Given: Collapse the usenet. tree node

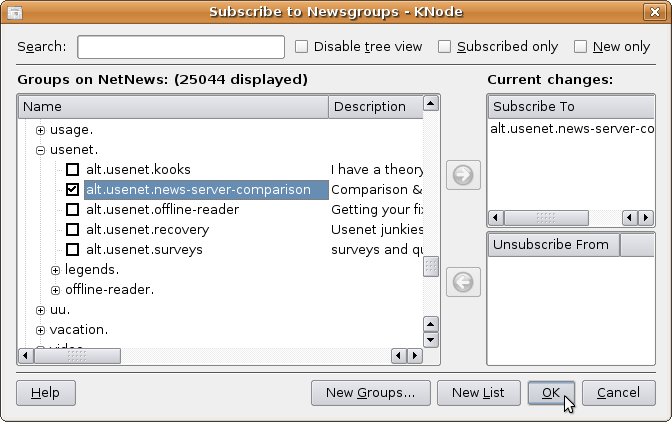Looking at the screenshot, I should click(41, 150).
